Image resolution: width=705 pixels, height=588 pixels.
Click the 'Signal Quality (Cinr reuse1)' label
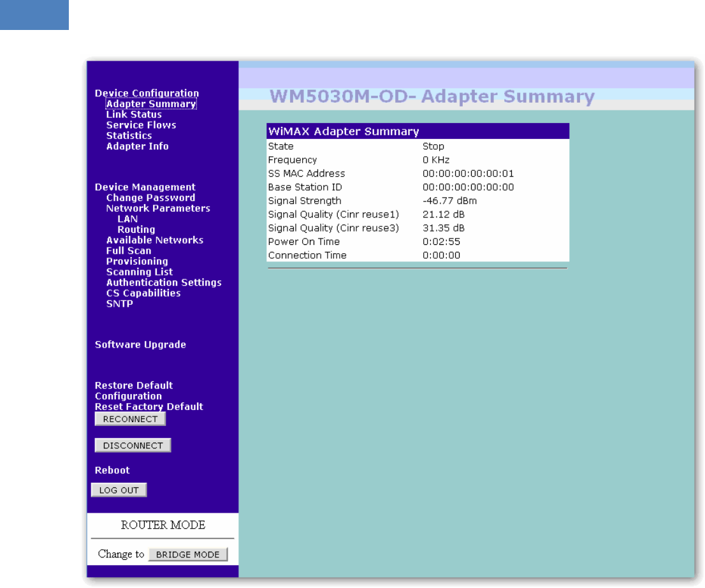[x=333, y=214]
